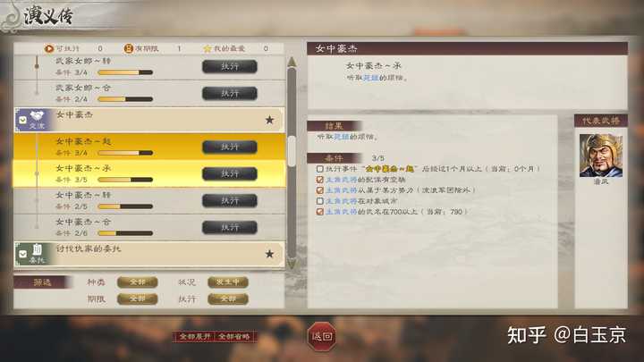Click the red 返回 button
This screenshot has width=644, height=362.
pyautogui.click(x=322, y=337)
